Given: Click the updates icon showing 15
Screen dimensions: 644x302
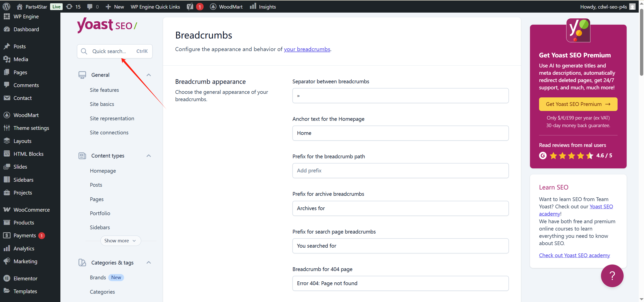Looking at the screenshot, I should (69, 7).
